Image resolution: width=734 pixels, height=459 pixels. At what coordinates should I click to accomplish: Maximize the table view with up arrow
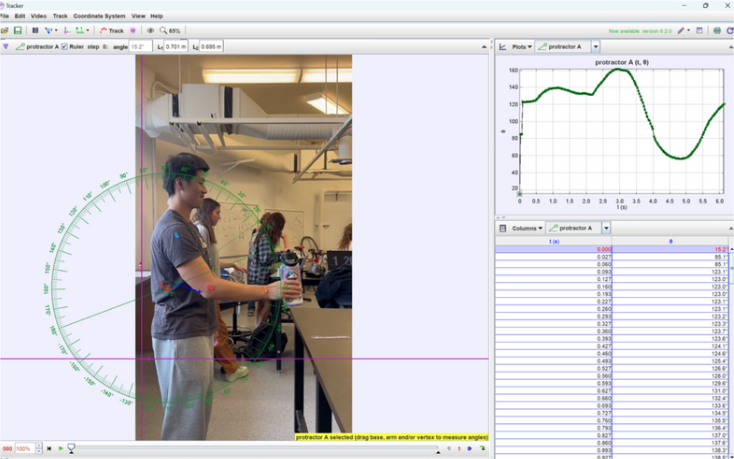(x=731, y=228)
